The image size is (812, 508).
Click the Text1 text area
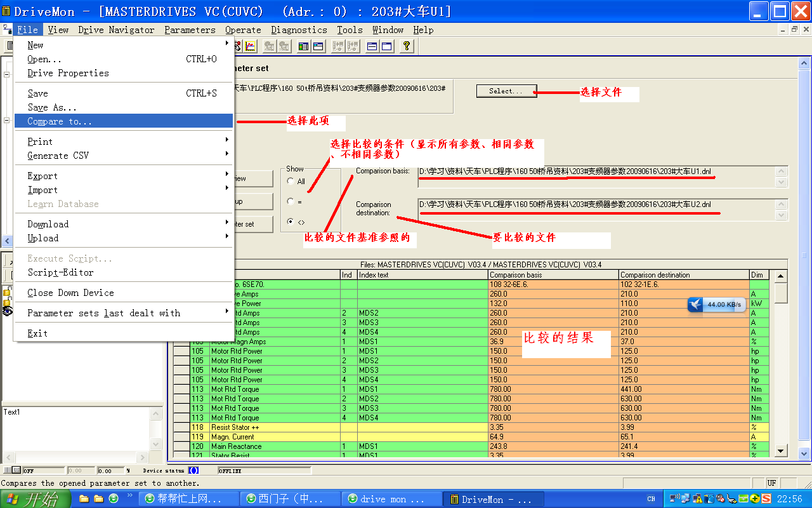tap(76, 429)
